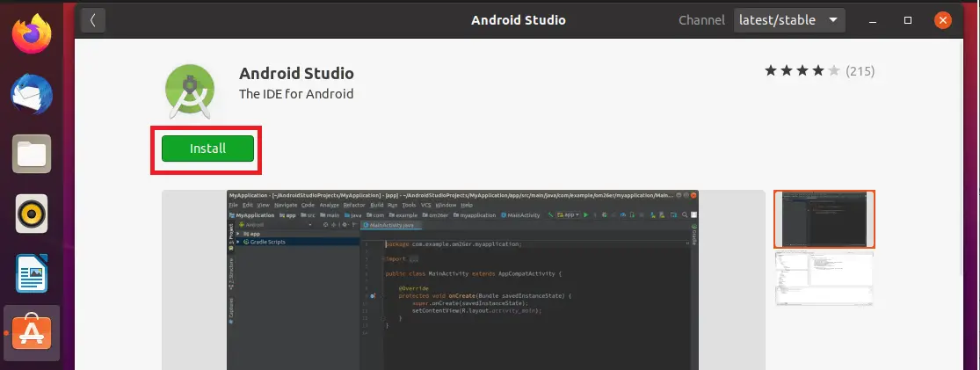Minimize the Ubuntu Software window
The width and height of the screenshot is (980, 370).
pos(874,19)
